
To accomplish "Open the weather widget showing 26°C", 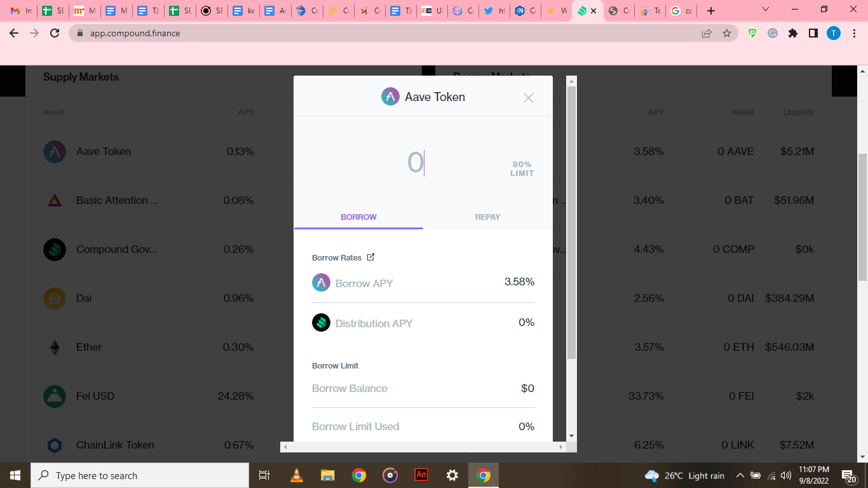I will click(x=684, y=475).
